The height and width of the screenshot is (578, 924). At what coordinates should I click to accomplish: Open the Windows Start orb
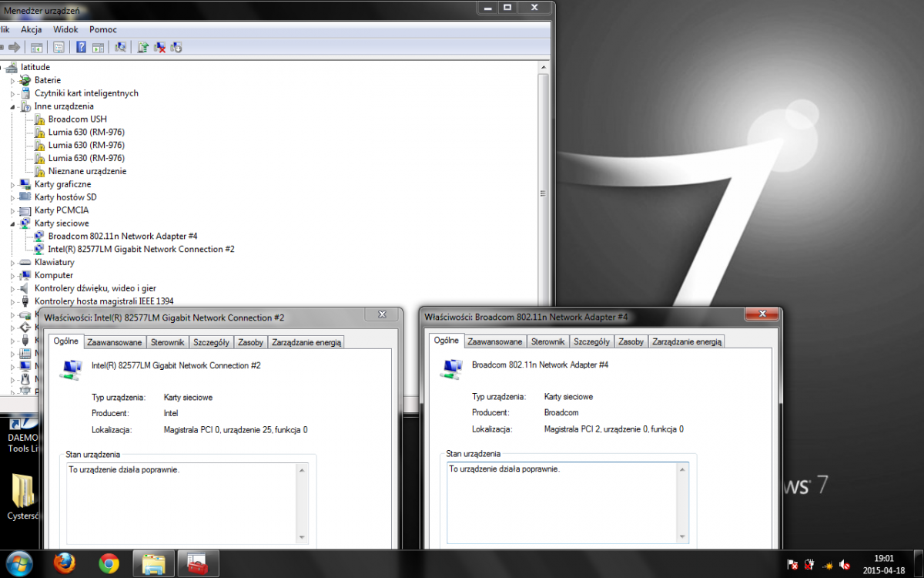coord(19,563)
